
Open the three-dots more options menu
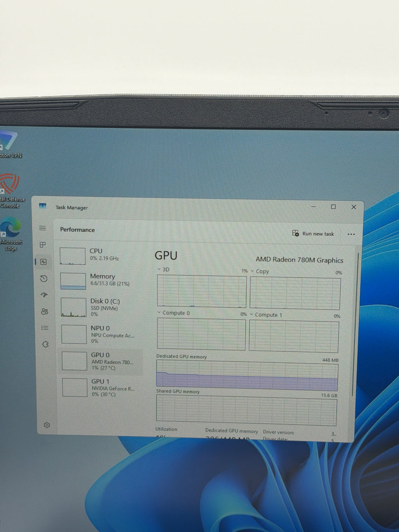coord(351,234)
